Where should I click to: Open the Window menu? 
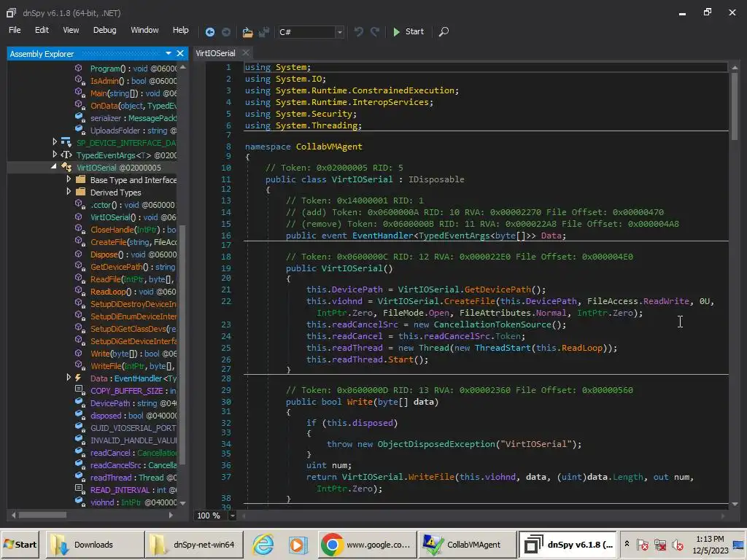(x=144, y=30)
